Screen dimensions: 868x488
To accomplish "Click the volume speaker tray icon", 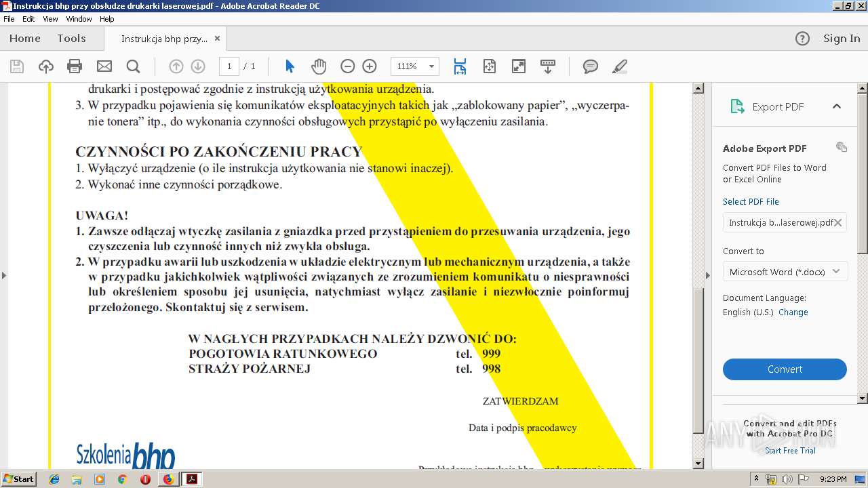I will point(787,479).
